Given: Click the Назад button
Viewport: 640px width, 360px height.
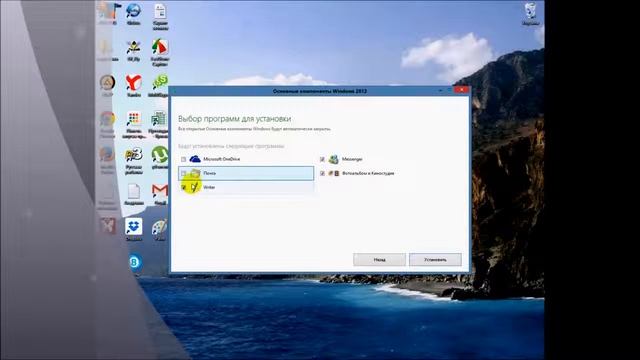Looking at the screenshot, I should pos(380,260).
